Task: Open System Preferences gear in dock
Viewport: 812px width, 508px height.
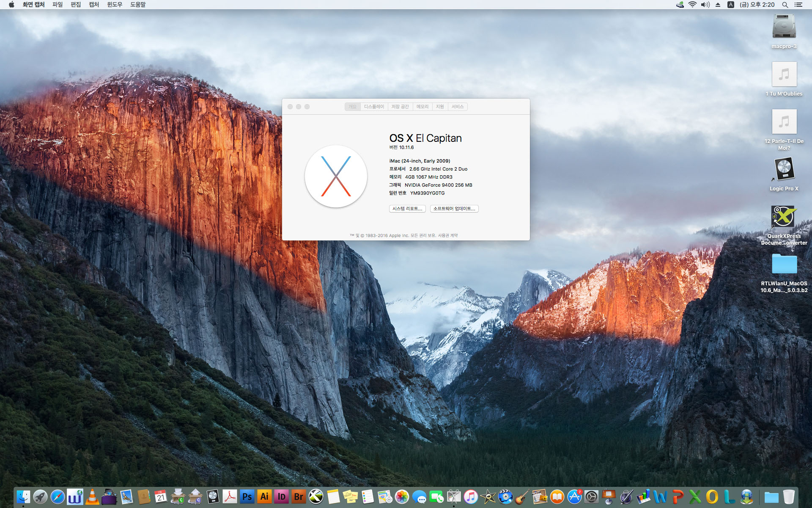Action: (x=592, y=497)
